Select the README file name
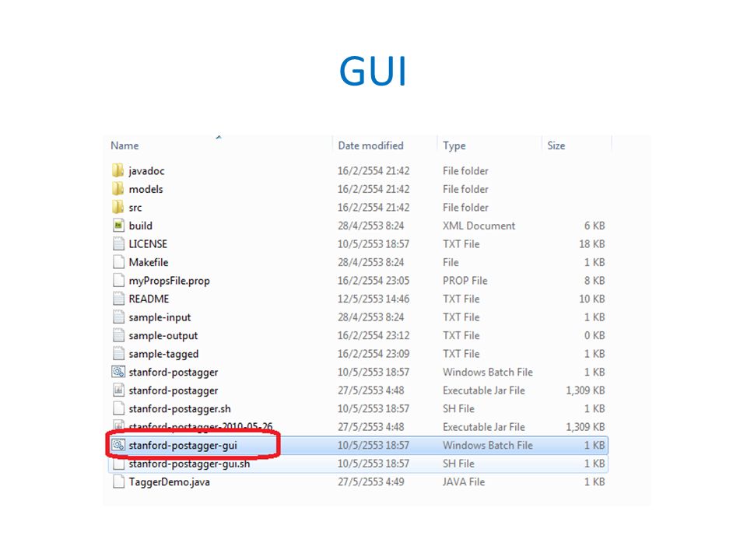This screenshot has width=747, height=560. [149, 299]
